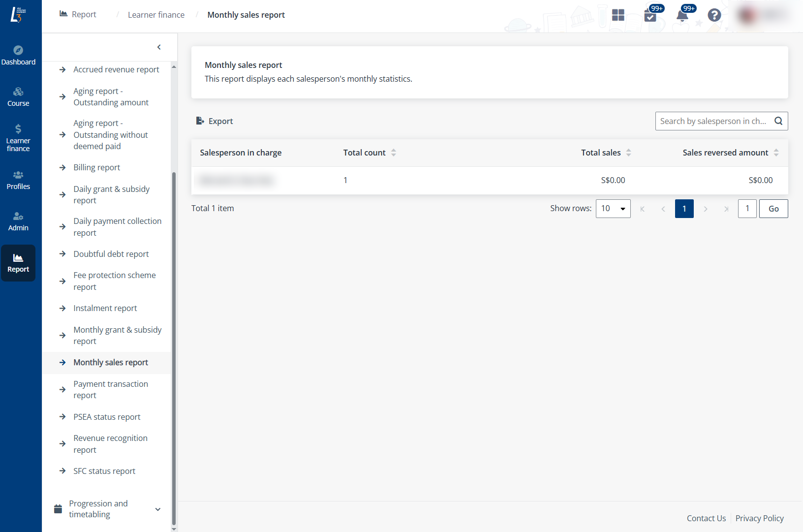Open Course section in left navigation
Image resolution: width=803 pixels, height=532 pixels.
(x=18, y=96)
